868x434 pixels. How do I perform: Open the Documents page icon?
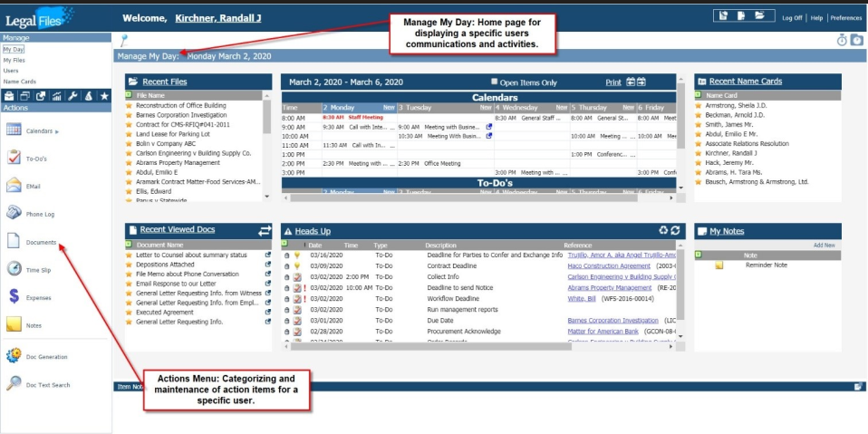coord(14,241)
